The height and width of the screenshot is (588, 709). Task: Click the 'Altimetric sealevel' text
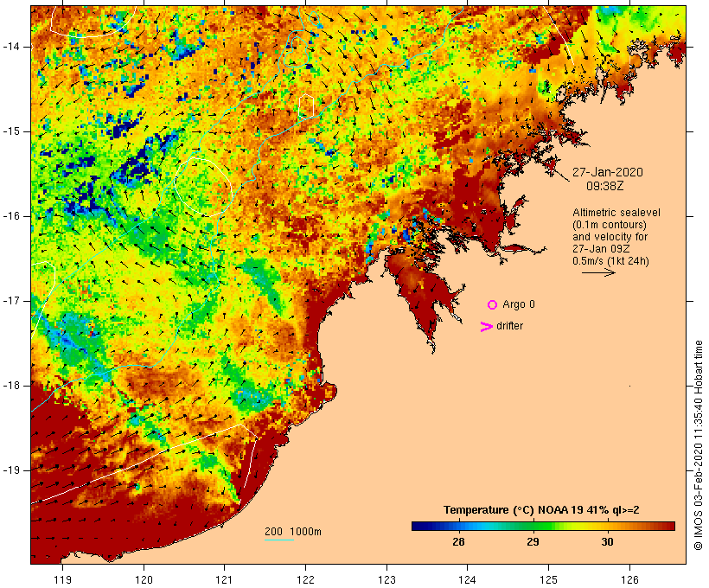tap(616, 213)
